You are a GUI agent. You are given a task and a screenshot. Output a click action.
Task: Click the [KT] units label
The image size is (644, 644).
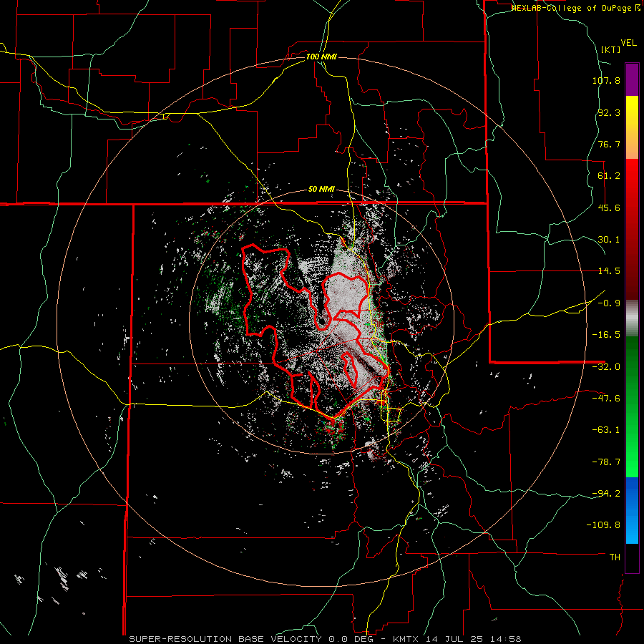pyautogui.click(x=611, y=49)
